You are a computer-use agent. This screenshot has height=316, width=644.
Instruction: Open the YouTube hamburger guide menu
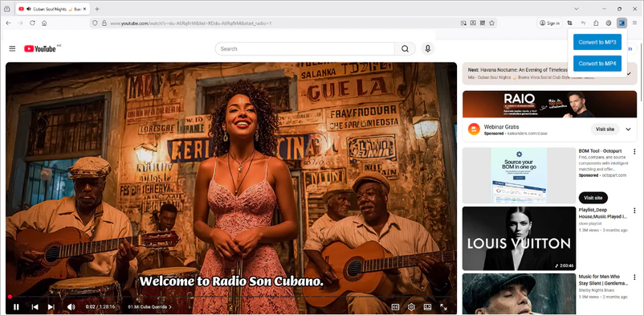pyautogui.click(x=12, y=48)
